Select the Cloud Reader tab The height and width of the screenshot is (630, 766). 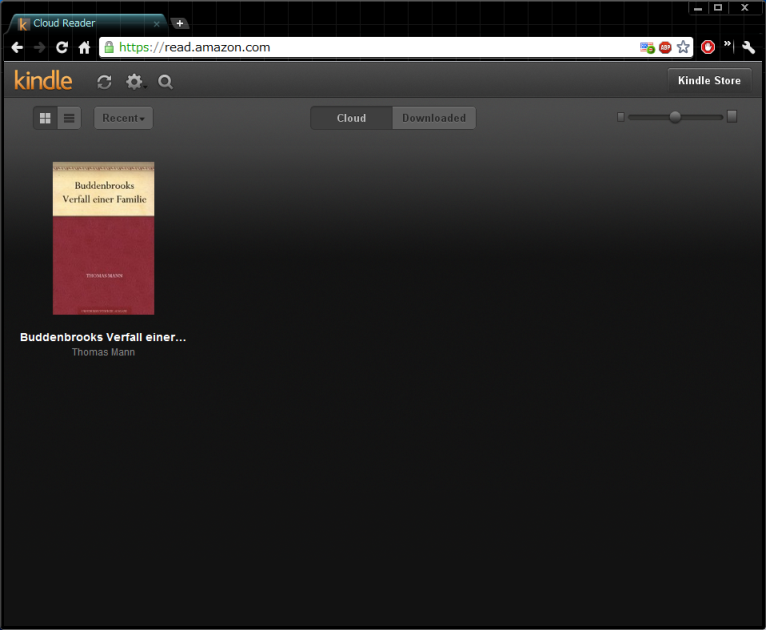point(85,23)
